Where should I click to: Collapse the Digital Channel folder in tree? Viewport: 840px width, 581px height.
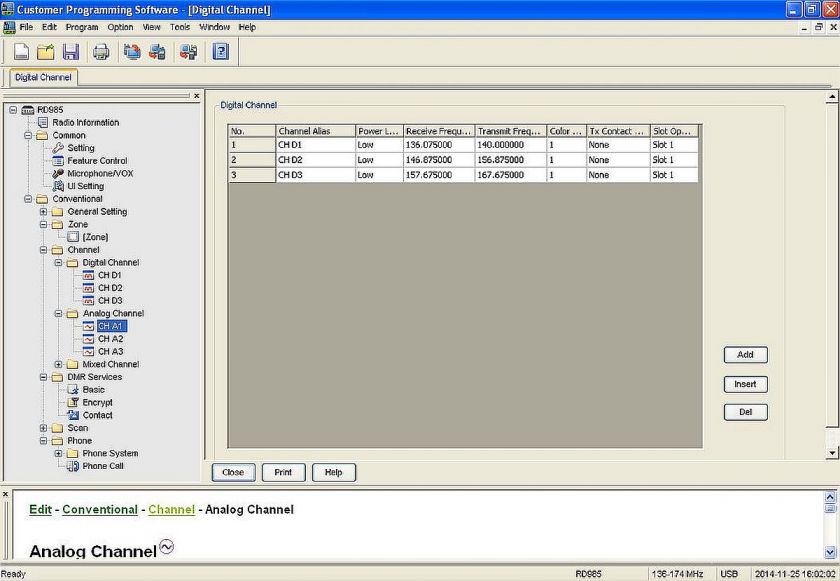[x=58, y=262]
